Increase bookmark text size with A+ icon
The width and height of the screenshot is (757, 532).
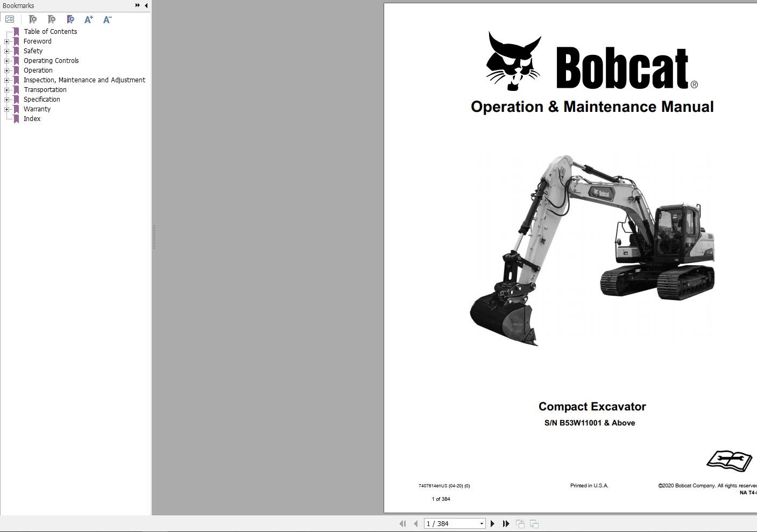point(89,19)
